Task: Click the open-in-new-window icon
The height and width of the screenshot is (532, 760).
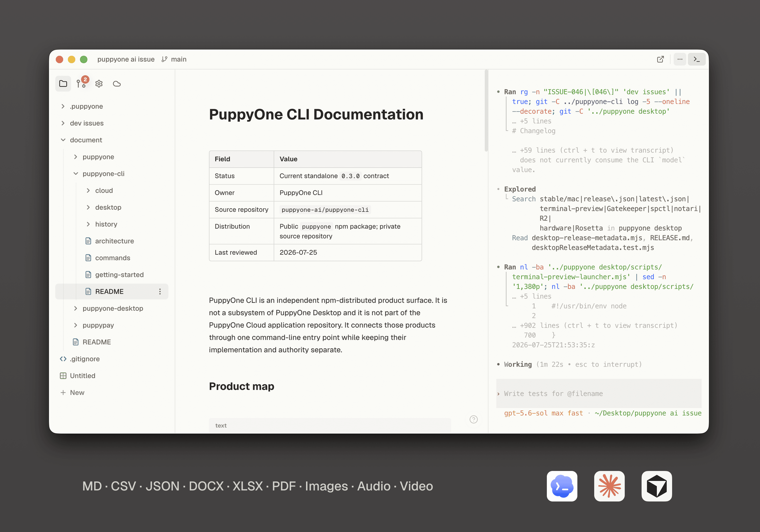Action: [x=660, y=59]
